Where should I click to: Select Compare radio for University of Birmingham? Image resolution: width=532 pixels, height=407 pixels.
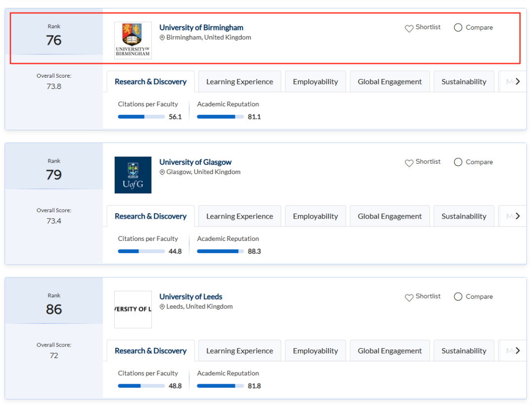click(x=458, y=28)
